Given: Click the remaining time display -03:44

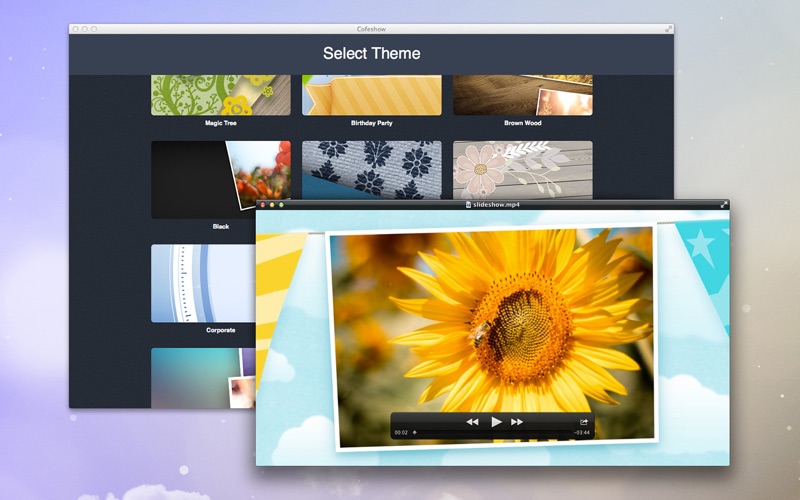Looking at the screenshot, I should (x=582, y=433).
